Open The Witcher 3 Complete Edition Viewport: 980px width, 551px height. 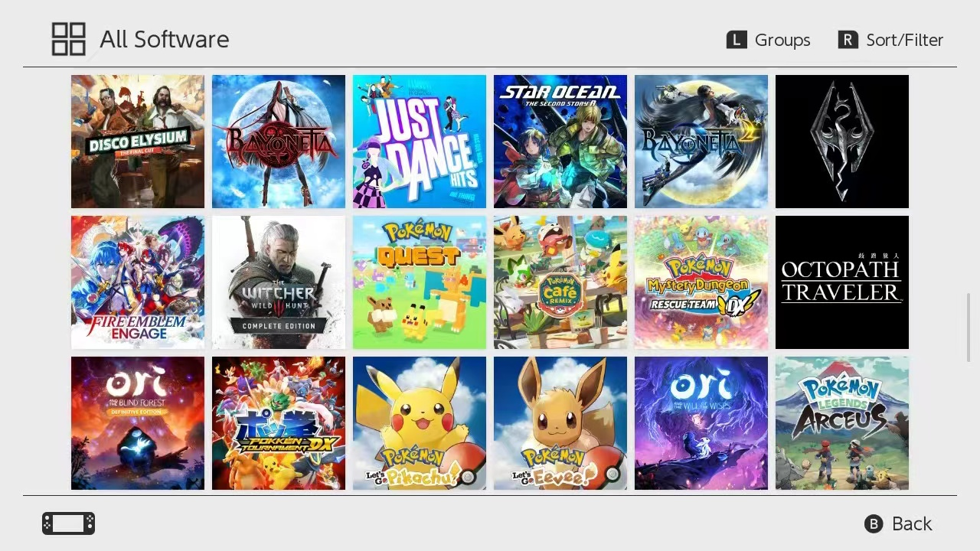pos(279,282)
